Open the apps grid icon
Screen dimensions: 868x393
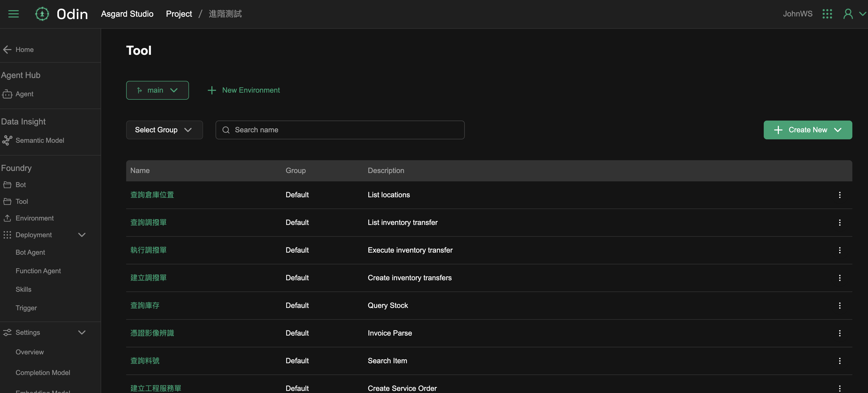coord(827,14)
